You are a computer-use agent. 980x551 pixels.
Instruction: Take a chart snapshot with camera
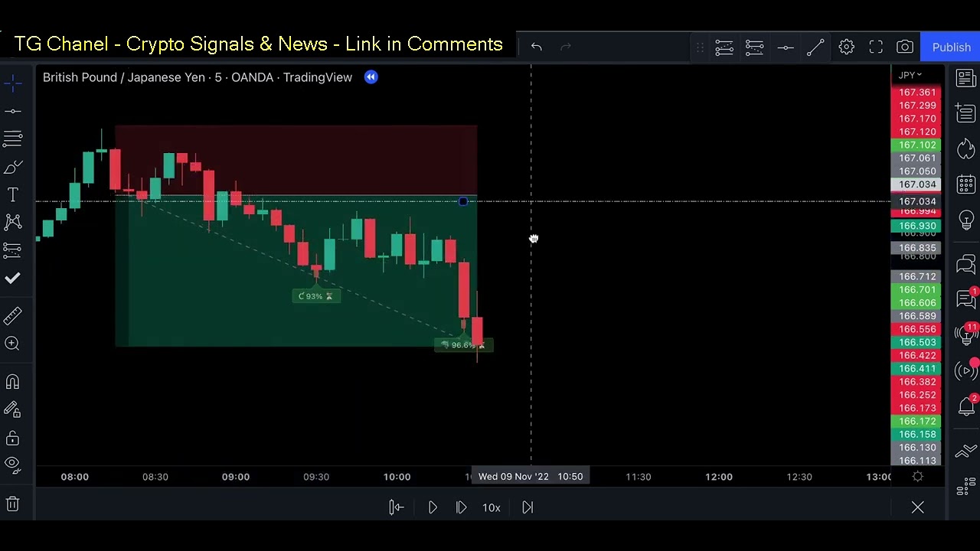[x=905, y=47]
